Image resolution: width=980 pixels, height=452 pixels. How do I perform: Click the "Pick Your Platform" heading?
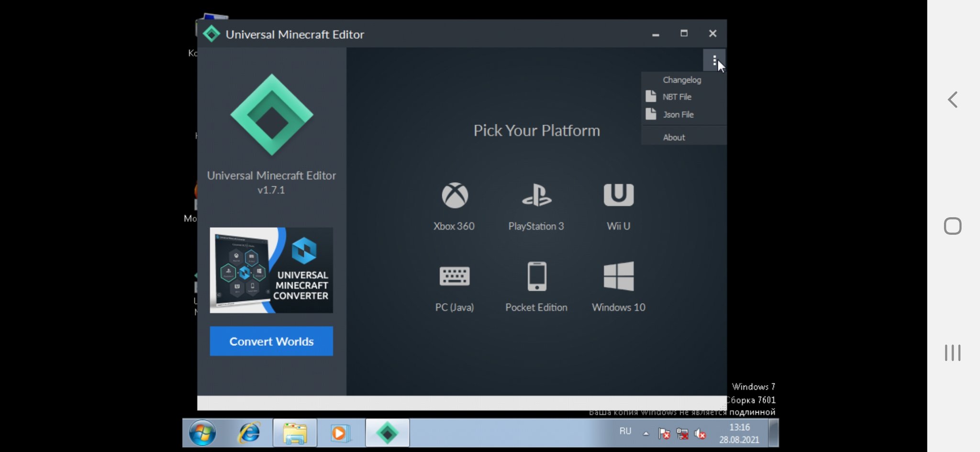coord(537,131)
